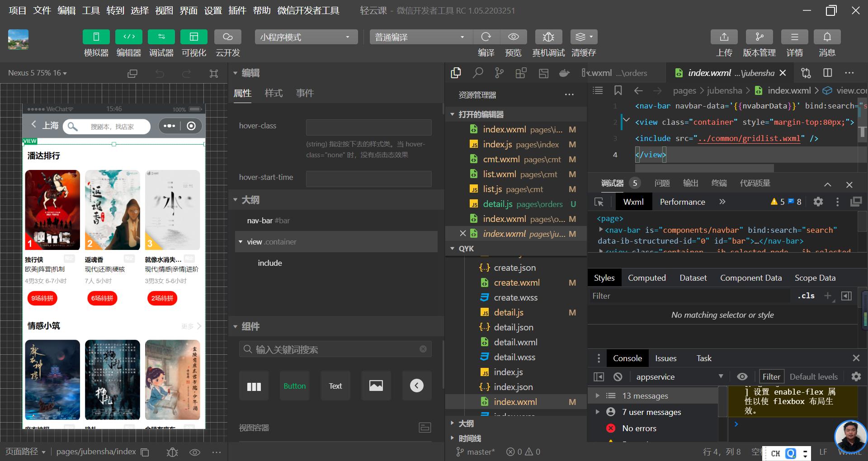The height and width of the screenshot is (461, 868).
Task: Click the split editor layout icon
Action: coord(828,73)
